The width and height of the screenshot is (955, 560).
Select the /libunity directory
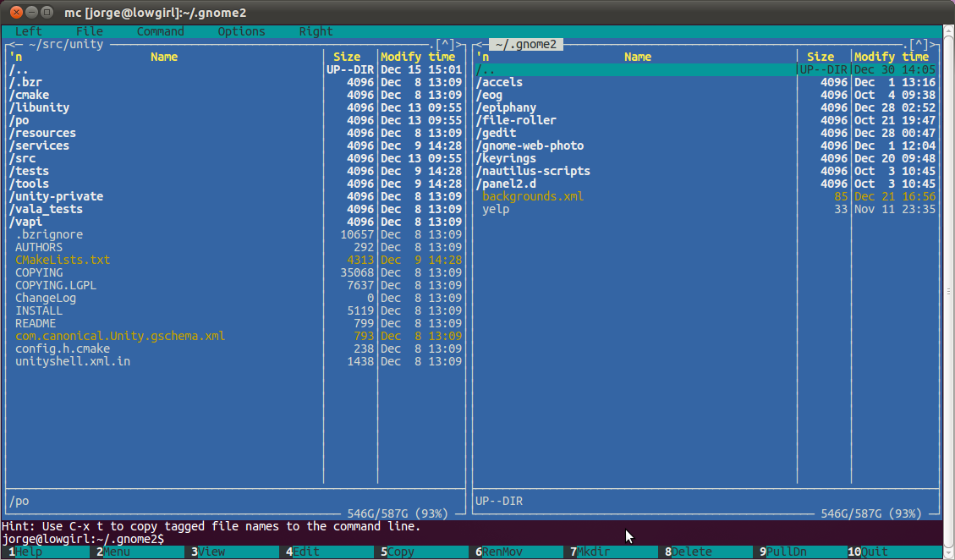pos(39,107)
